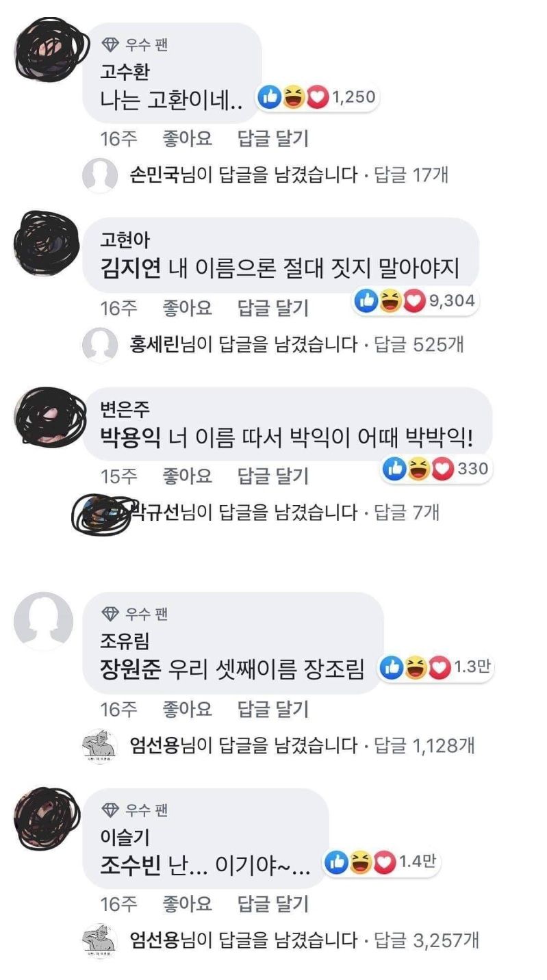
Task: Reply to 고현아's comment via 답글 달기
Action: 273,308
